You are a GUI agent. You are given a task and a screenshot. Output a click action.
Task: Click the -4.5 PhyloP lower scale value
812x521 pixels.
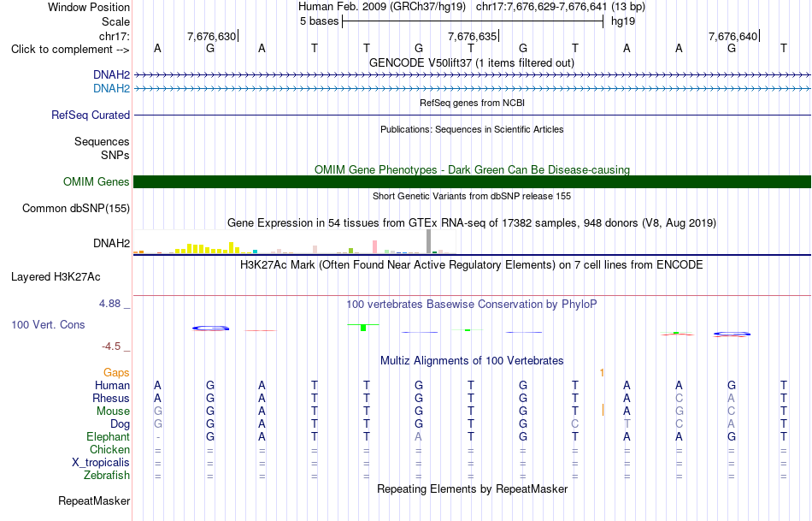(x=111, y=346)
